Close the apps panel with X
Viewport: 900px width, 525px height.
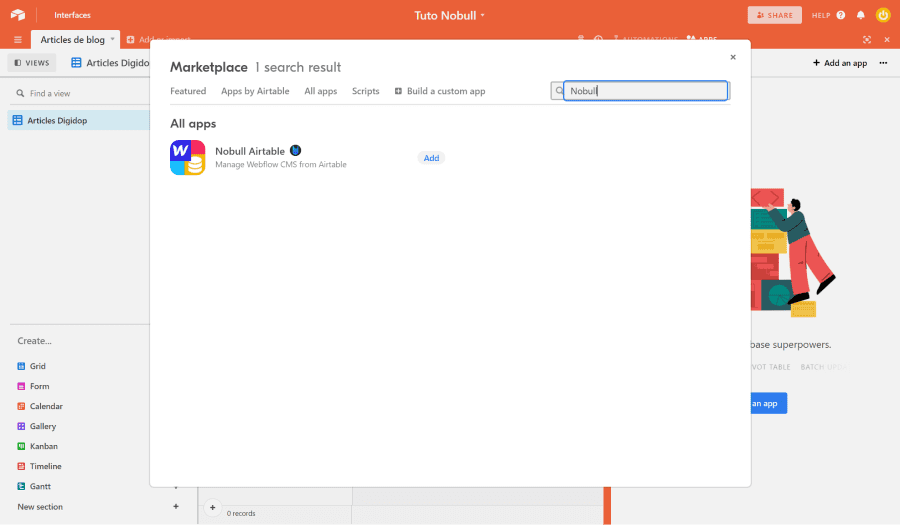(887, 40)
